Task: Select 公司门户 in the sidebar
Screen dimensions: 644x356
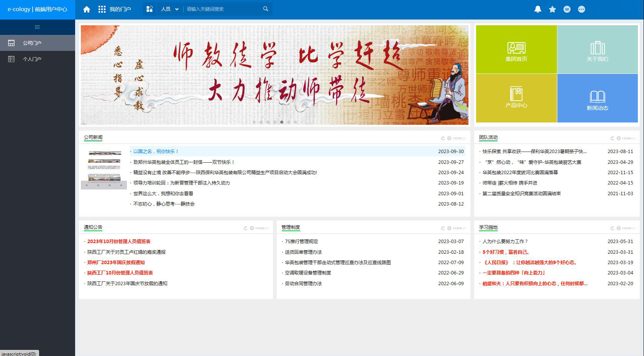Action: (x=32, y=43)
